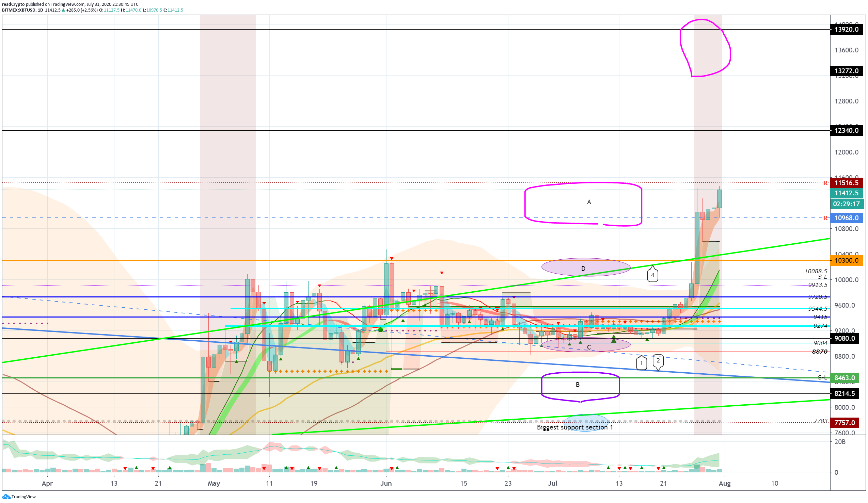Click the 12340.0 price label
Image resolution: width=868 pixels, height=503 pixels.
tap(846, 130)
